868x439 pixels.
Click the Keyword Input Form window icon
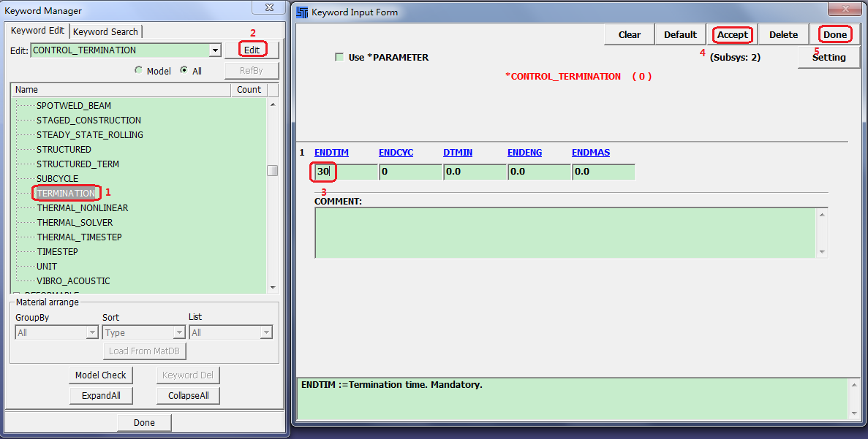tap(302, 12)
